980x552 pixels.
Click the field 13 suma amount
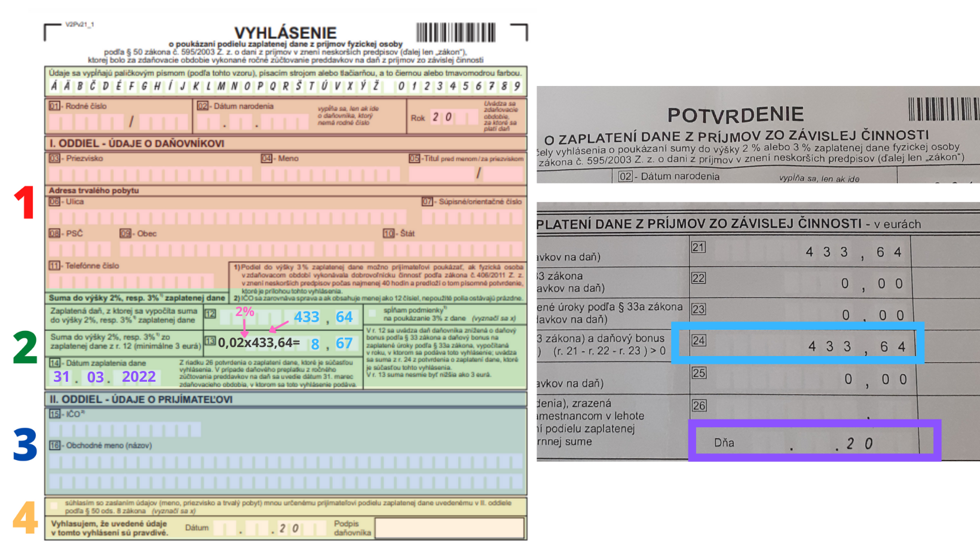pyautogui.click(x=332, y=343)
